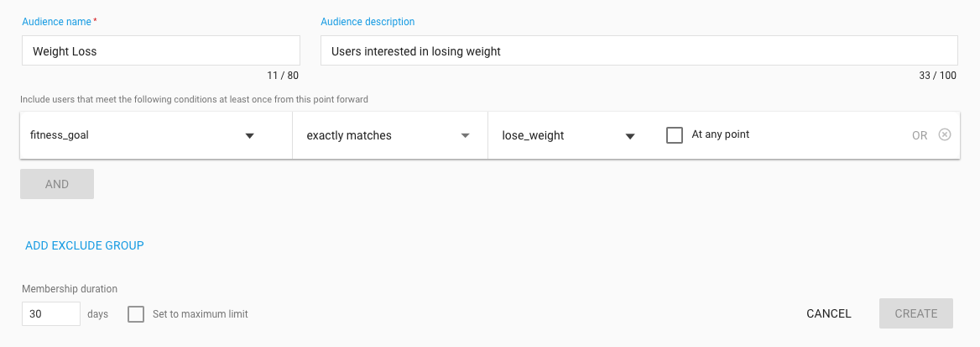Open the fitness_goal parameter dropdown
This screenshot has height=347, width=980.
pos(156,135)
